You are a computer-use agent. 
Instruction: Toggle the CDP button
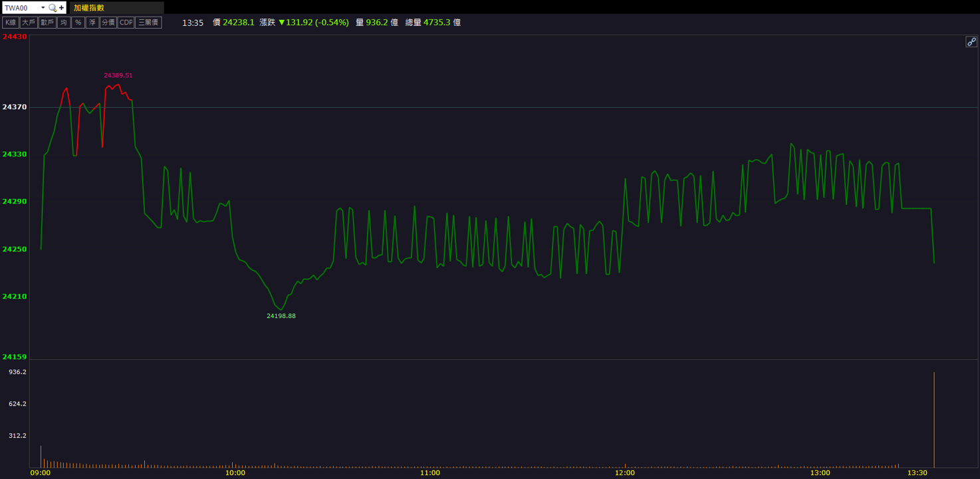(x=126, y=23)
